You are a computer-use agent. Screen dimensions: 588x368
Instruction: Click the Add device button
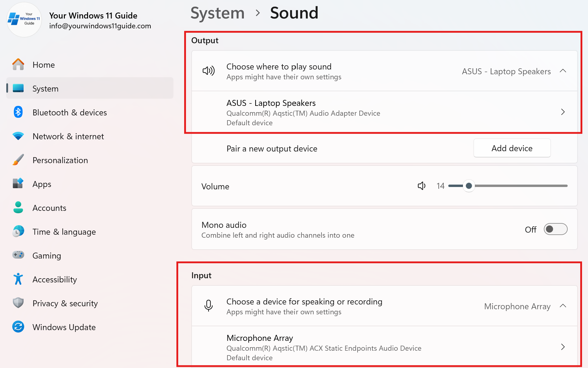click(512, 148)
